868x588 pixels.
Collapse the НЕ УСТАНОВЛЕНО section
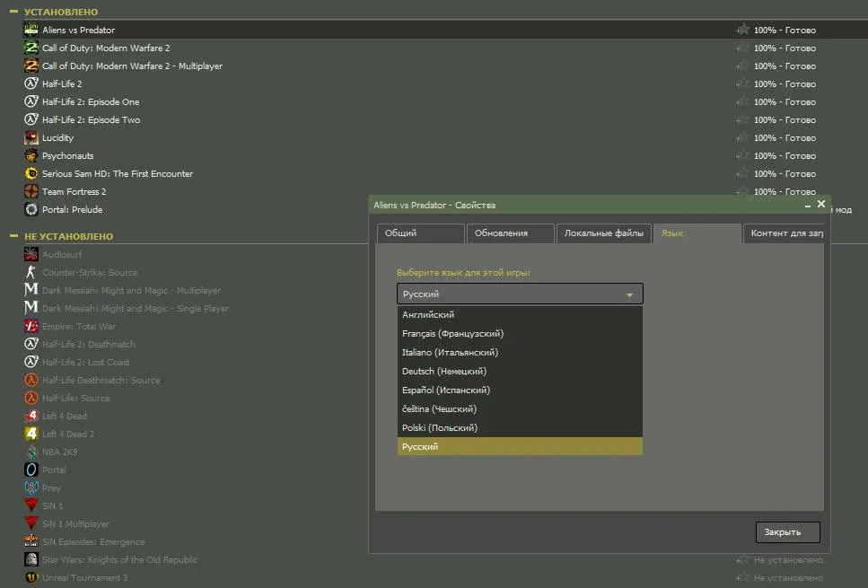(x=13, y=236)
